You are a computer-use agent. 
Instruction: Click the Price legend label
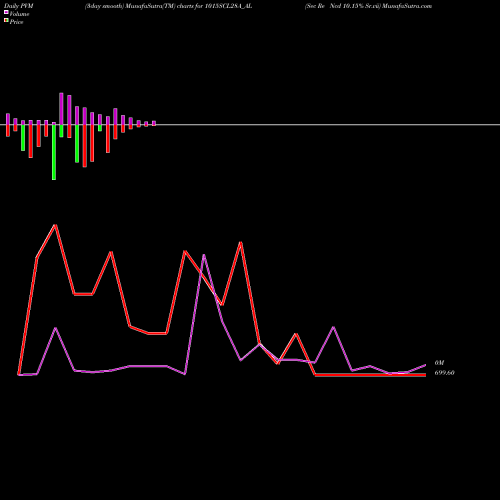(x=16, y=22)
